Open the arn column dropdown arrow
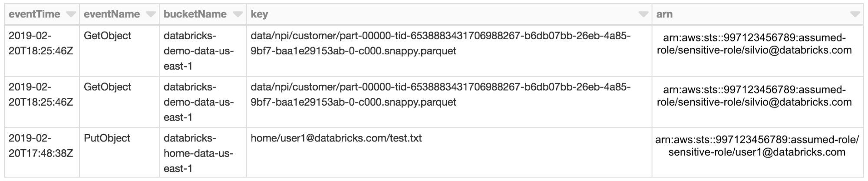 tap(855, 14)
